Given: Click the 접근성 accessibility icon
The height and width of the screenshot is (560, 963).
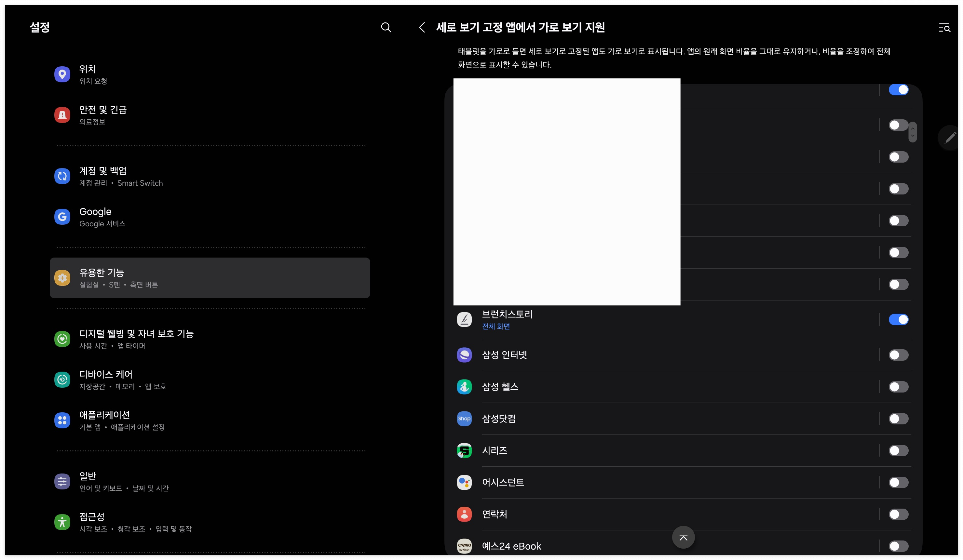Looking at the screenshot, I should 62,522.
